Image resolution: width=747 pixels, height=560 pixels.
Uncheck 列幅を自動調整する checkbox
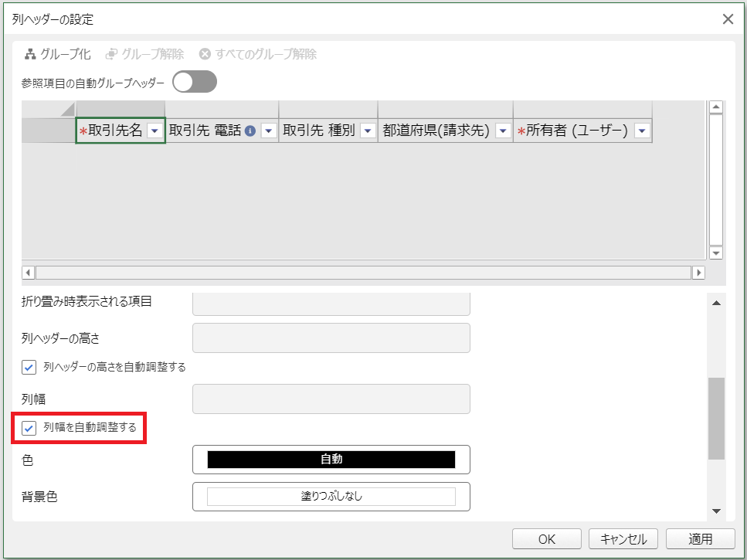coord(29,428)
